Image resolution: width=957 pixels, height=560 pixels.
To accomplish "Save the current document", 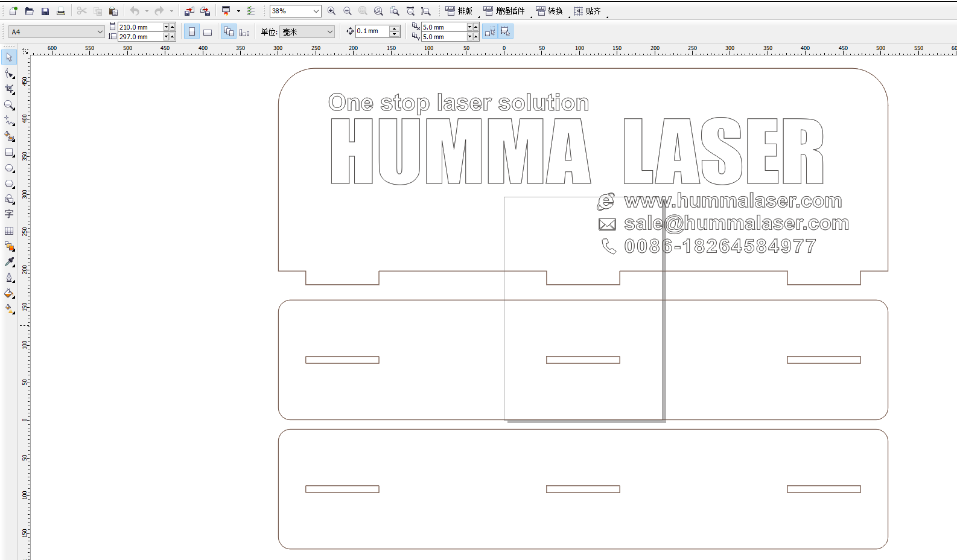I will (45, 11).
